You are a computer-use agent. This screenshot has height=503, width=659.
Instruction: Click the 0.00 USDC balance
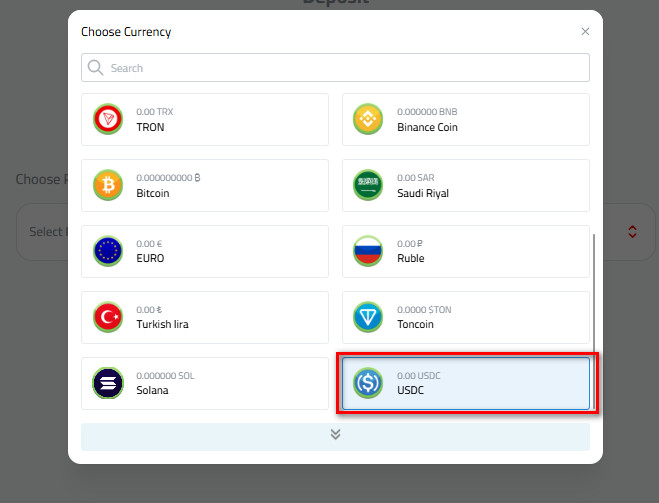pos(419,376)
